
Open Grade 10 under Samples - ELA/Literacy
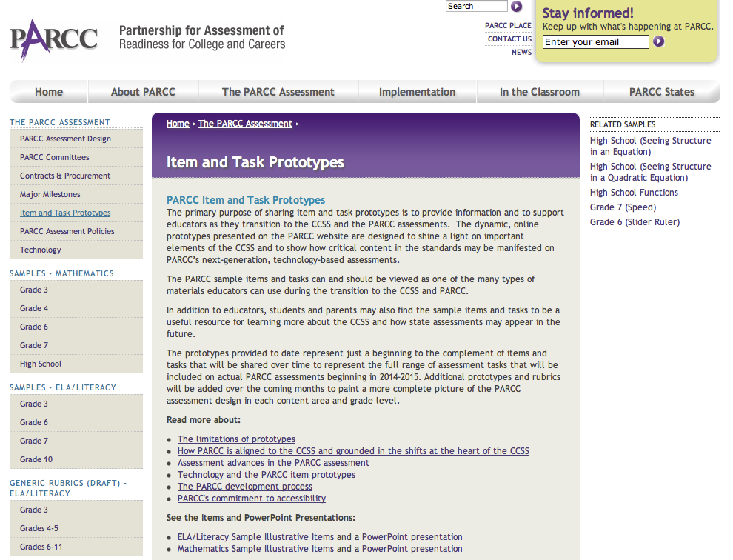point(76,459)
